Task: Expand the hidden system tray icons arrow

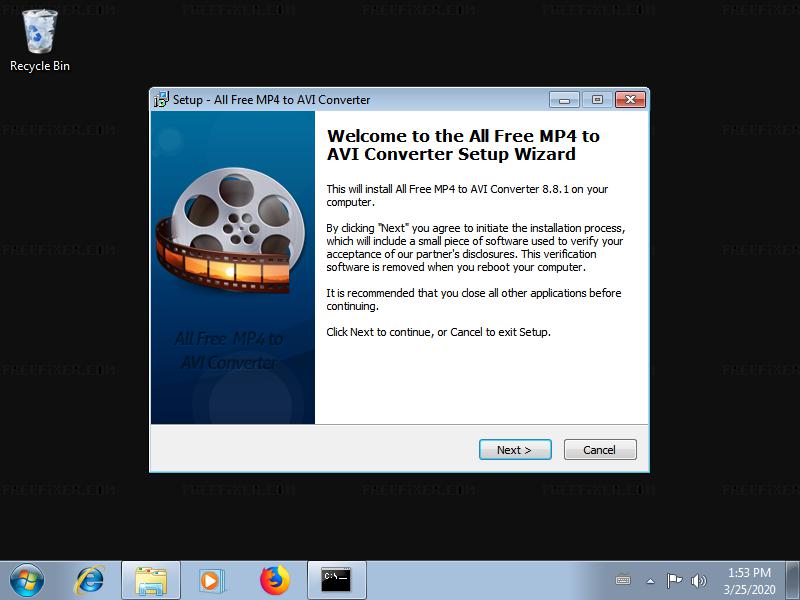Action: tap(650, 580)
